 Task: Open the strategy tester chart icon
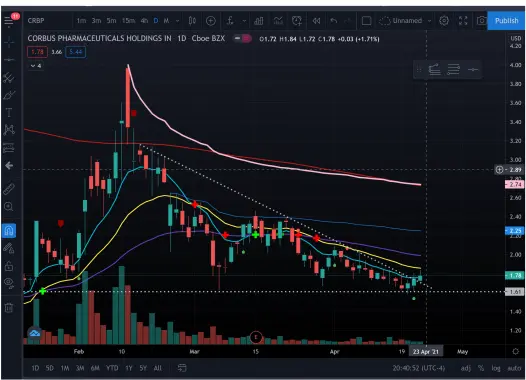coord(278,21)
